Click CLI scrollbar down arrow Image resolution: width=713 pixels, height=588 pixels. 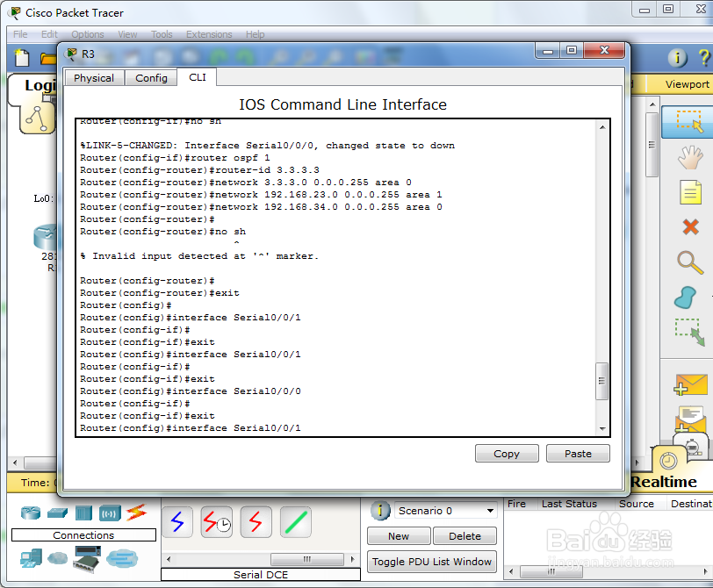point(602,428)
